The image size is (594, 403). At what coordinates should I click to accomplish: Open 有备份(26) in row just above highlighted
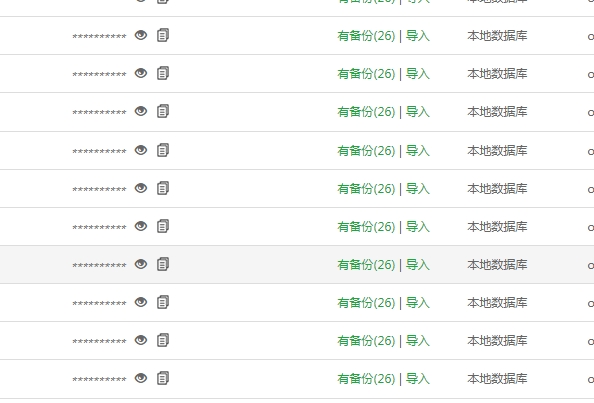pos(366,226)
